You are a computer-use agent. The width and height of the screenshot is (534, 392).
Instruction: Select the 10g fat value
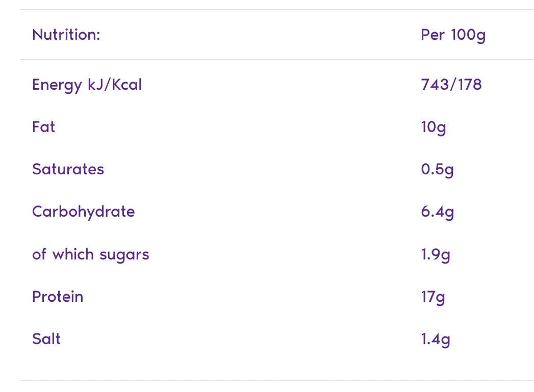point(434,127)
